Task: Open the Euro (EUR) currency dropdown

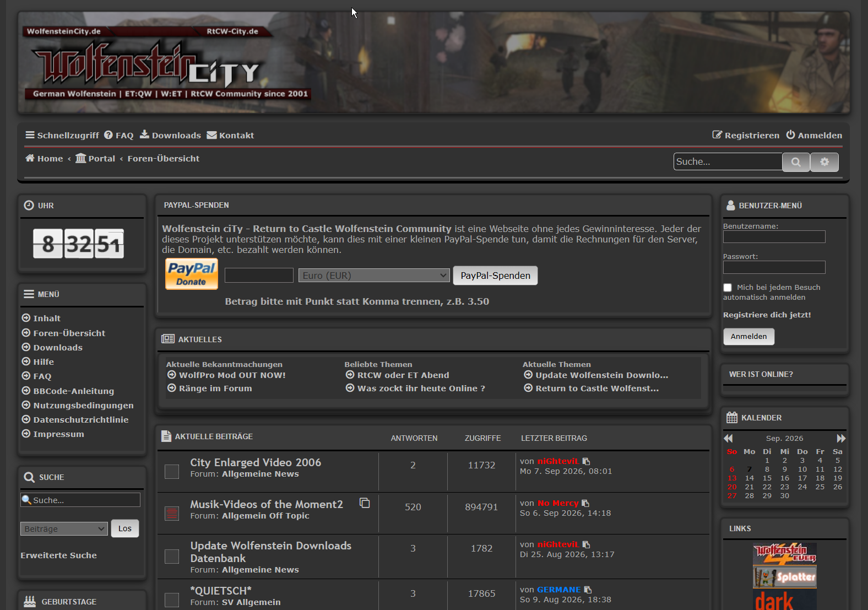Action: [x=375, y=276]
